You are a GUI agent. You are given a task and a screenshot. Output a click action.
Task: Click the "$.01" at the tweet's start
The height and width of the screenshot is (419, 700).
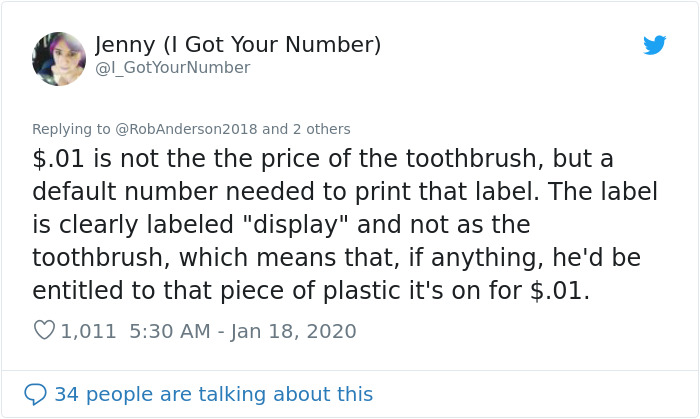click(56, 160)
